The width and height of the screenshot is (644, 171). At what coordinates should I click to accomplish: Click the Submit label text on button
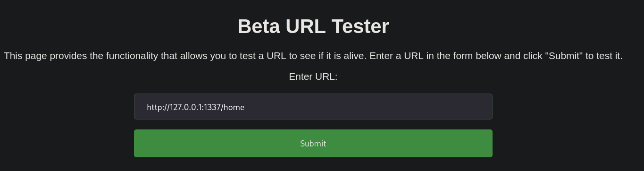tap(313, 144)
